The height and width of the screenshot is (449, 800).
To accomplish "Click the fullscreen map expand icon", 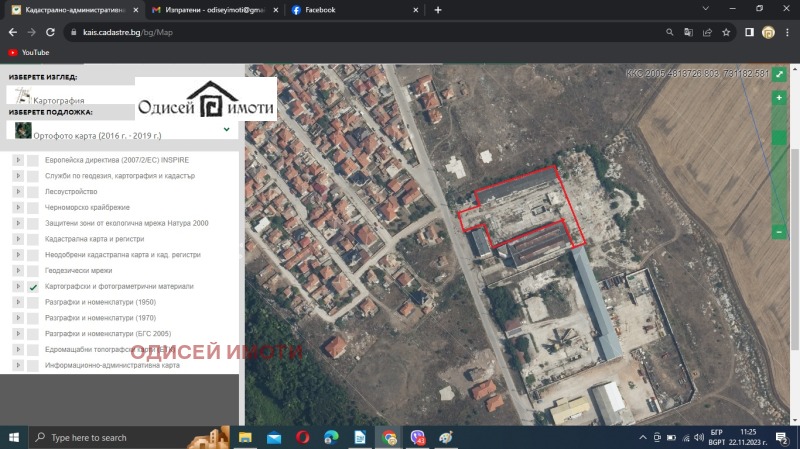I will pos(779,74).
